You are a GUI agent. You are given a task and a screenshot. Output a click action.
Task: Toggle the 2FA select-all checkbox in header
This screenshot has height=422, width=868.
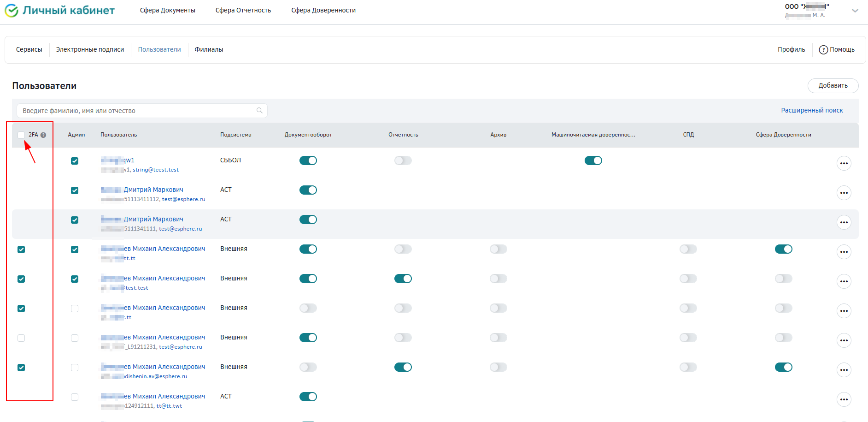click(21, 135)
